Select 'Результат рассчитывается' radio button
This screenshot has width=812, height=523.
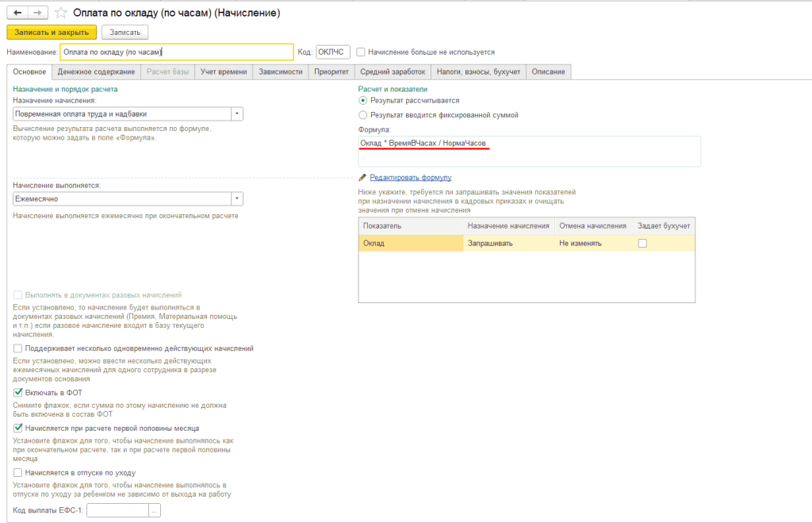coord(363,101)
